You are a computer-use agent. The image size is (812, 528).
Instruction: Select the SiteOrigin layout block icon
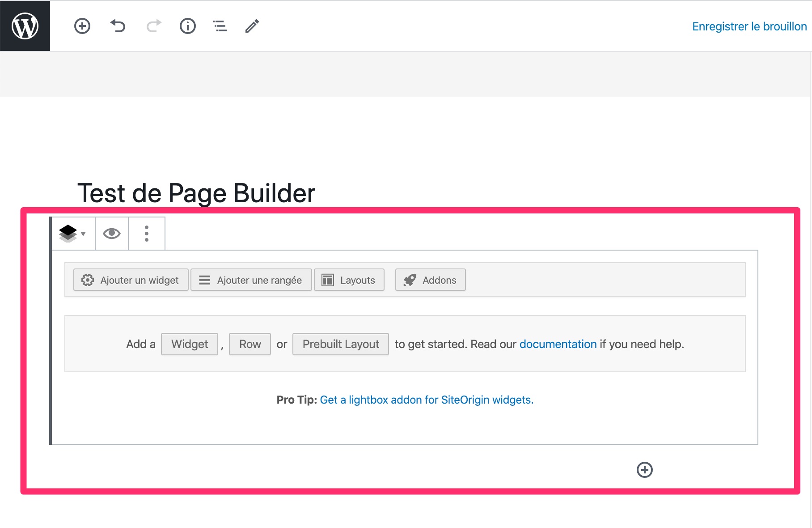[x=68, y=233]
